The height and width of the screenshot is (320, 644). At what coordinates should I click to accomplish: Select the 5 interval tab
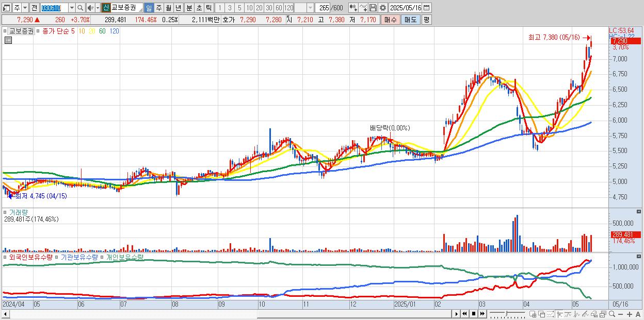point(239,8)
